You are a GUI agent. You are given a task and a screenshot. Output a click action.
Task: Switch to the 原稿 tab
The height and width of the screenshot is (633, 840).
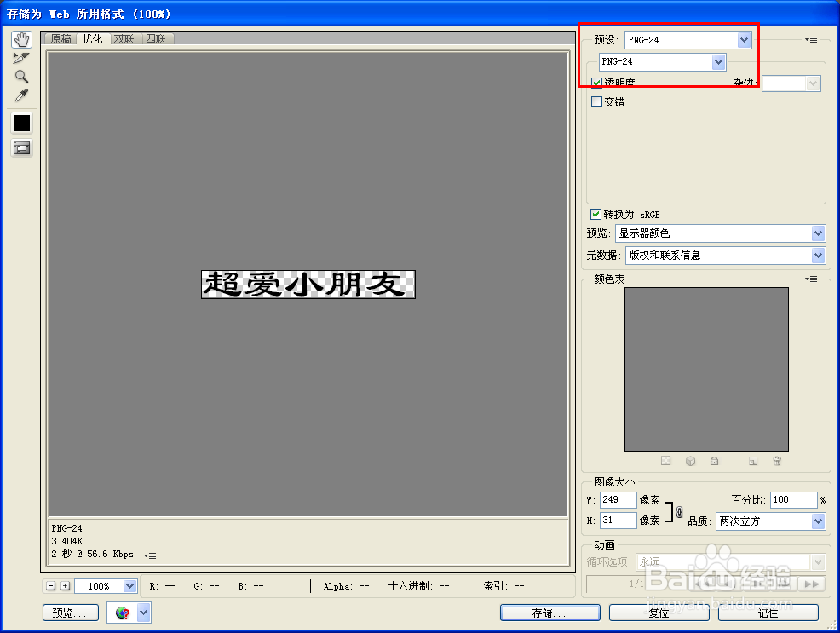pyautogui.click(x=60, y=38)
